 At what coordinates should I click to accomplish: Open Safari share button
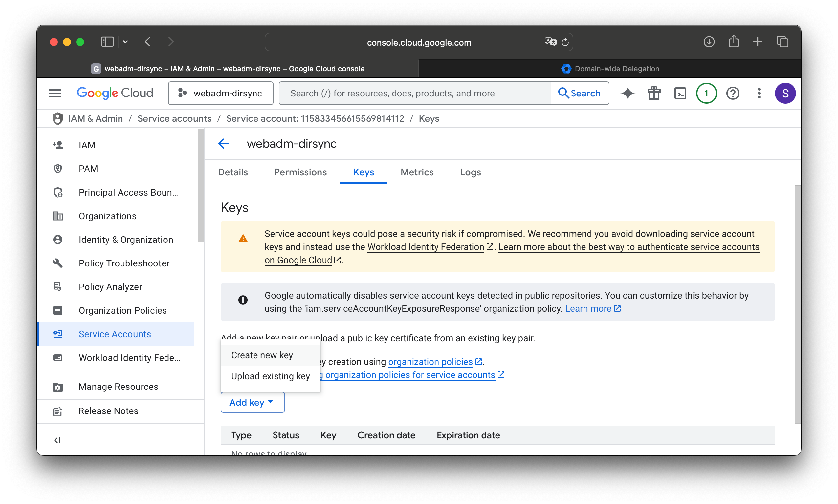tap(733, 41)
